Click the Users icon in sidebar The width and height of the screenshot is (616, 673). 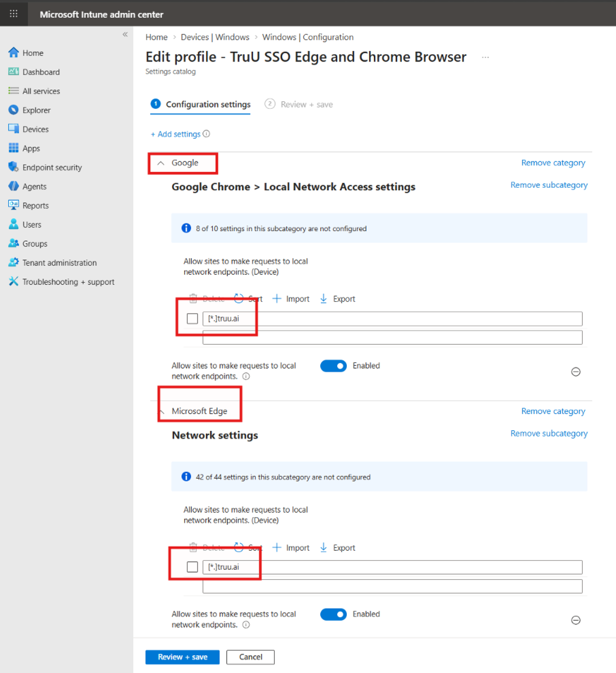tap(14, 224)
